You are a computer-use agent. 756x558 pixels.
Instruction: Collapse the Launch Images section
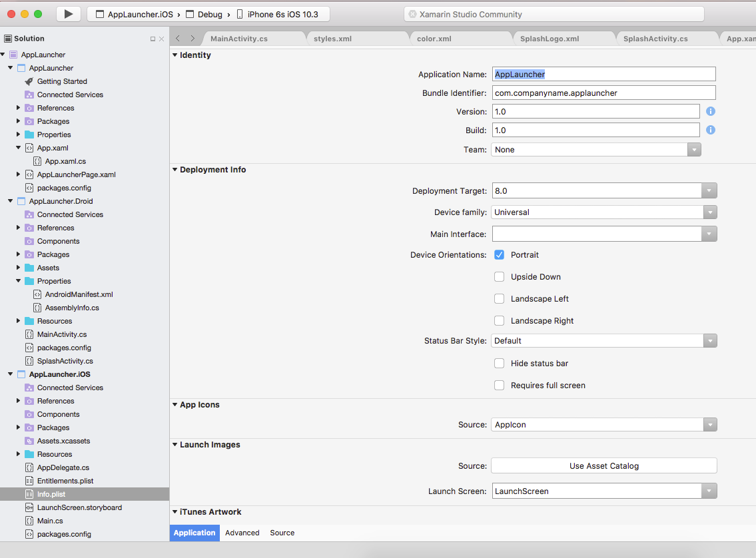click(175, 445)
